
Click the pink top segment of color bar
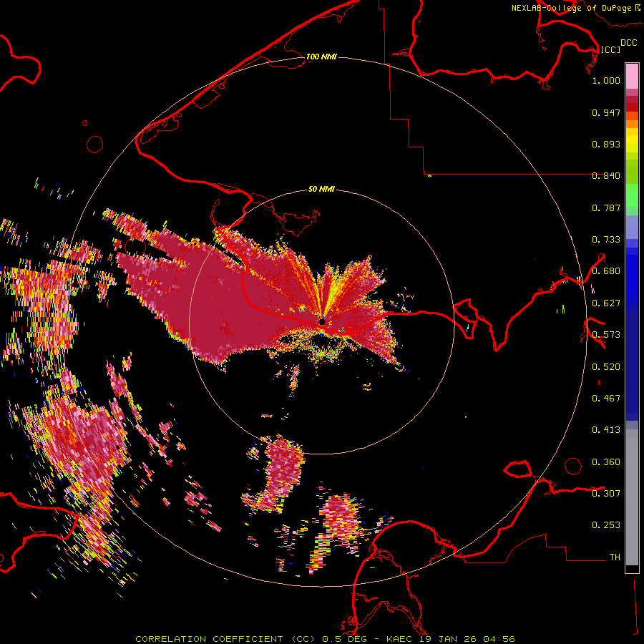pos(632,76)
